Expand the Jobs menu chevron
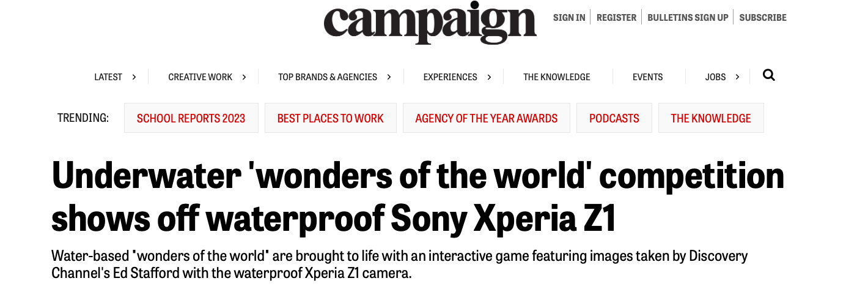 coord(737,77)
